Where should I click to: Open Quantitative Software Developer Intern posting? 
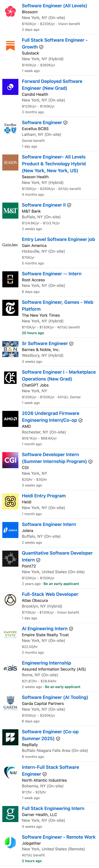pyautogui.click(x=57, y=556)
